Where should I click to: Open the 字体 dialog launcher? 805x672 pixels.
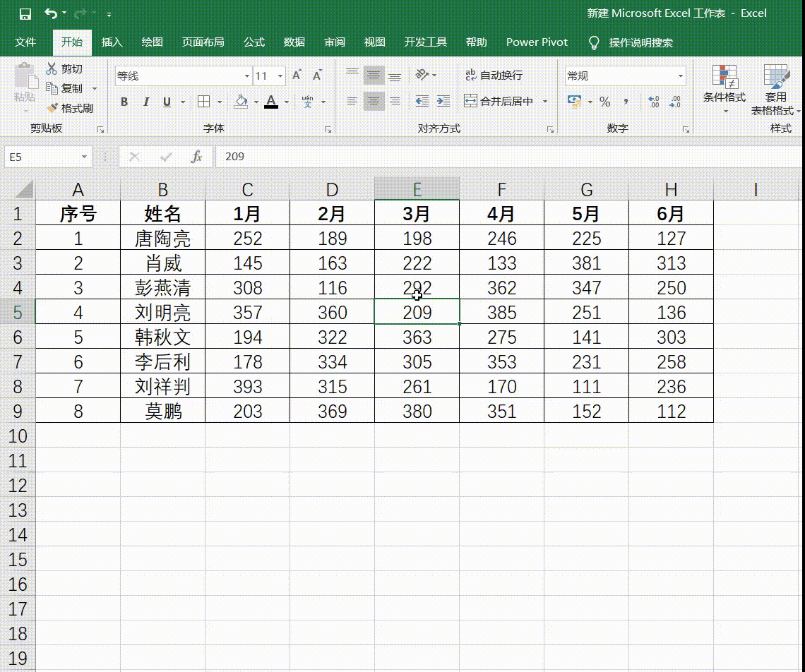tap(328, 130)
